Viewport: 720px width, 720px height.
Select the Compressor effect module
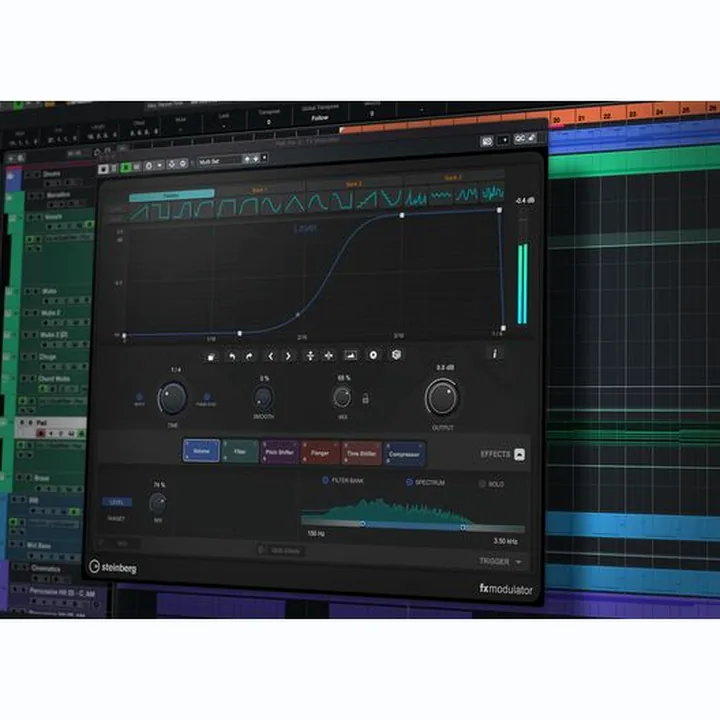405,454
